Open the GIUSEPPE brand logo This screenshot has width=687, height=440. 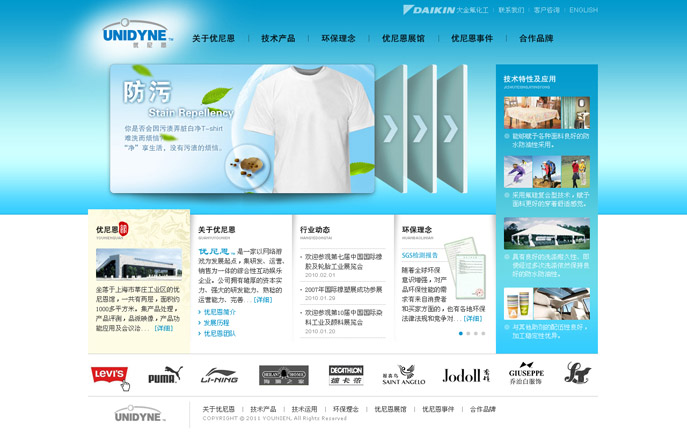526,374
